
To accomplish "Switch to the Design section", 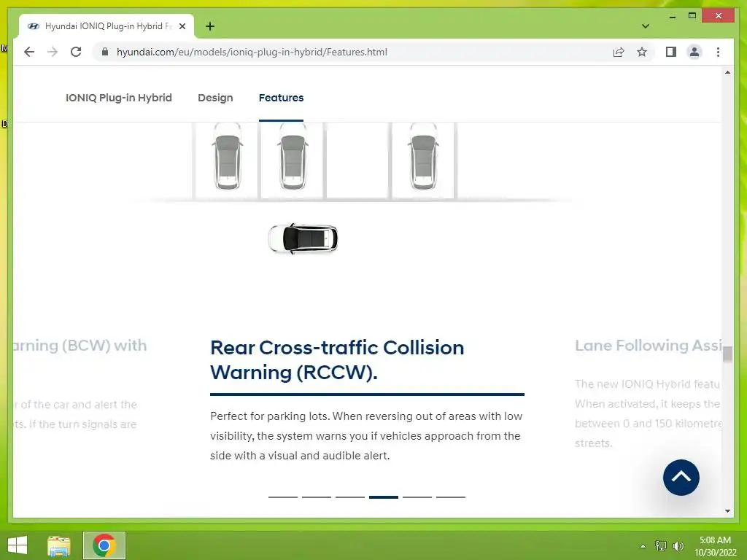I will [215, 98].
